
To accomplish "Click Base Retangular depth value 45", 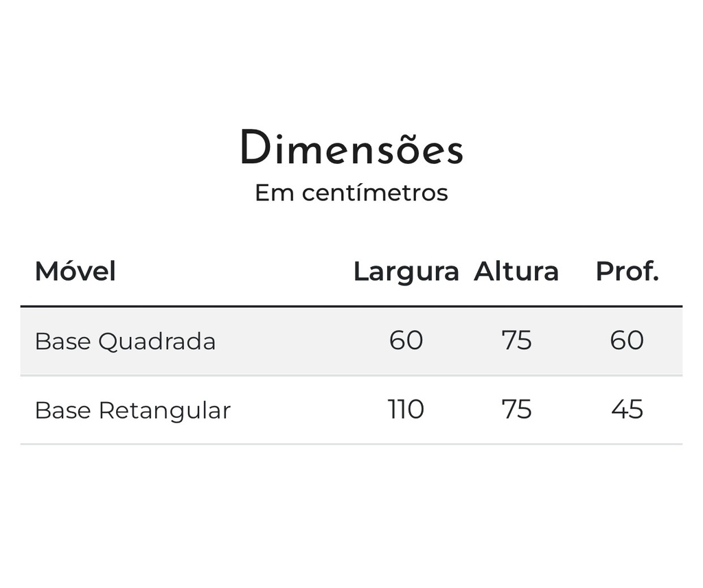I will point(627,409).
